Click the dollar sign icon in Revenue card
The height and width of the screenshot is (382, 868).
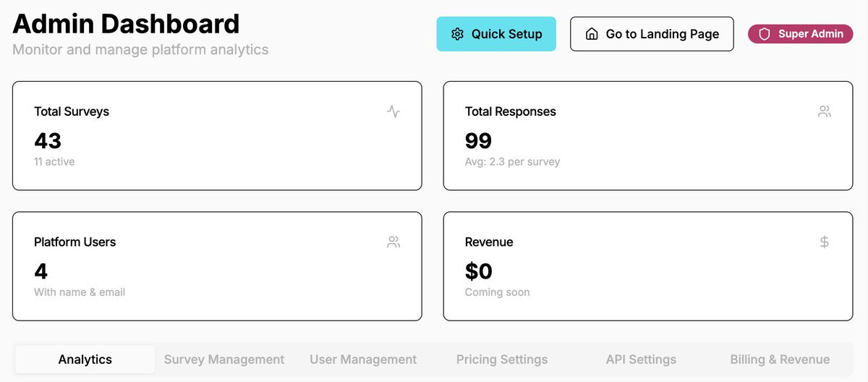(825, 242)
